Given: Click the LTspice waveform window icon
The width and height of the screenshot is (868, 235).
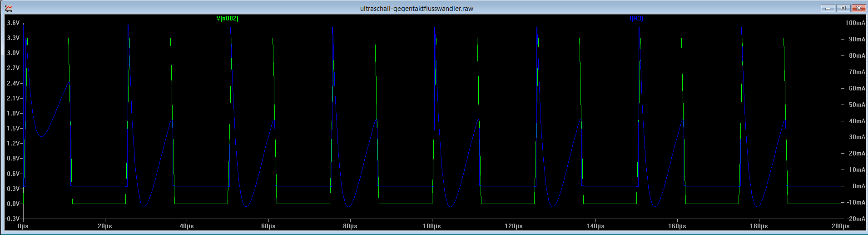Looking at the screenshot, I should (9, 8).
